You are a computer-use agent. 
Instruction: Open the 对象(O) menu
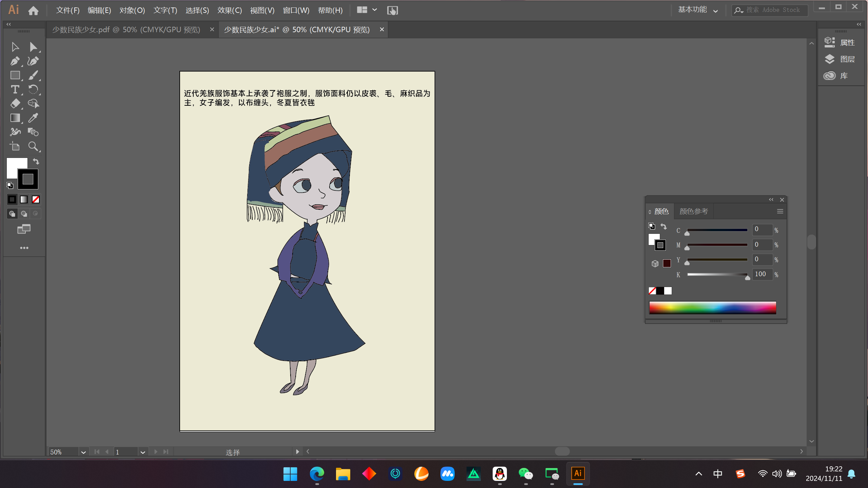(x=132, y=10)
